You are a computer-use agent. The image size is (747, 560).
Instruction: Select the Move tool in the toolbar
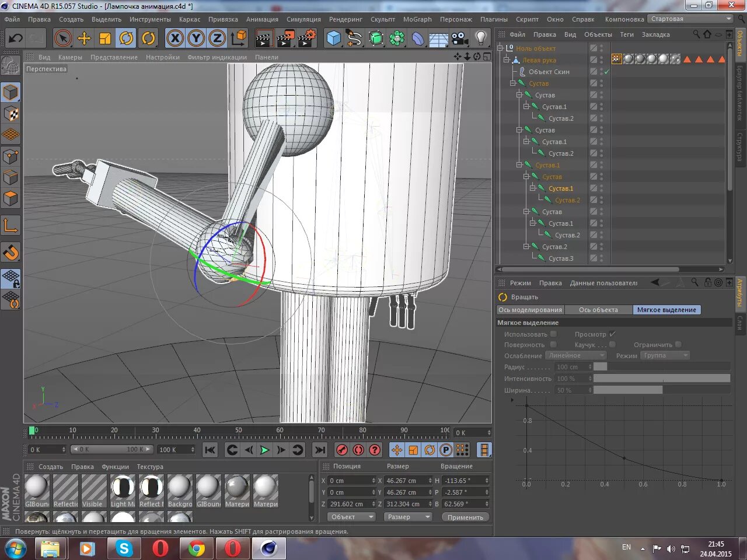click(x=84, y=38)
